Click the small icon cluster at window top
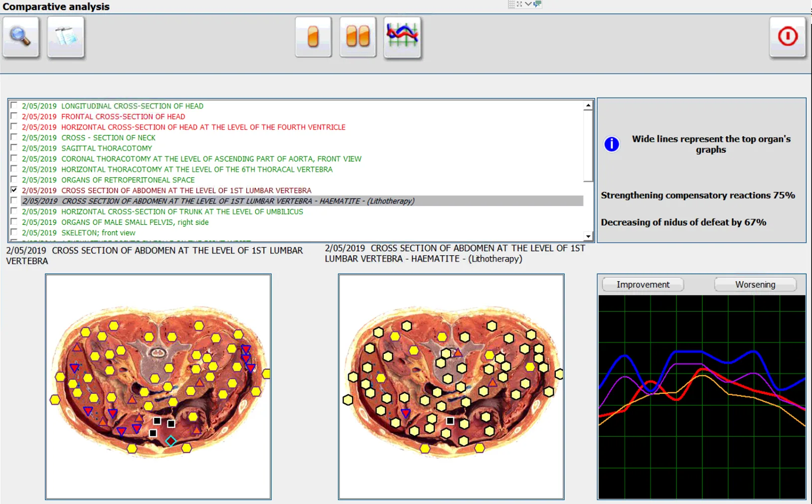Image resolution: width=812 pixels, height=504 pixels. (x=525, y=4)
